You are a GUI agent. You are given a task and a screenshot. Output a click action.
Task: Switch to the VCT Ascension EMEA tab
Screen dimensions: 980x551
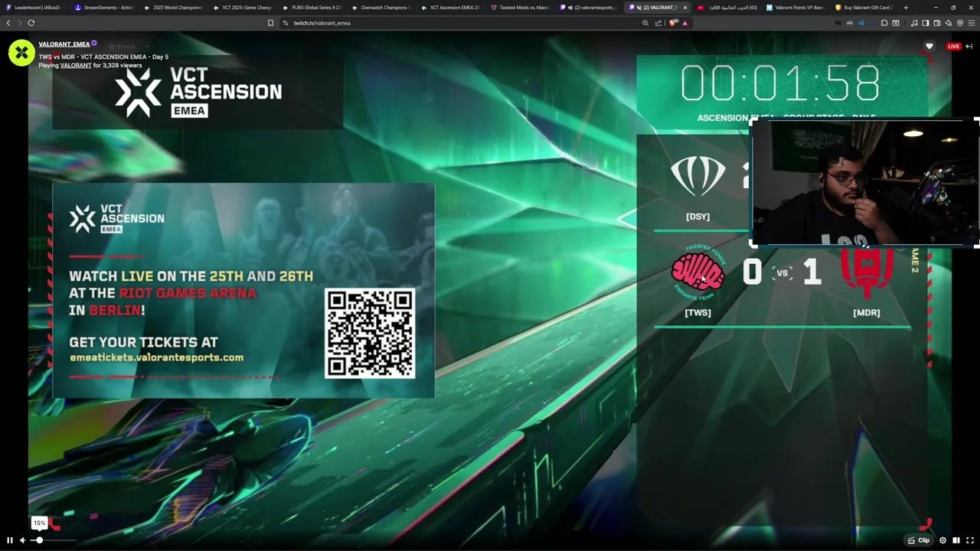click(x=450, y=8)
